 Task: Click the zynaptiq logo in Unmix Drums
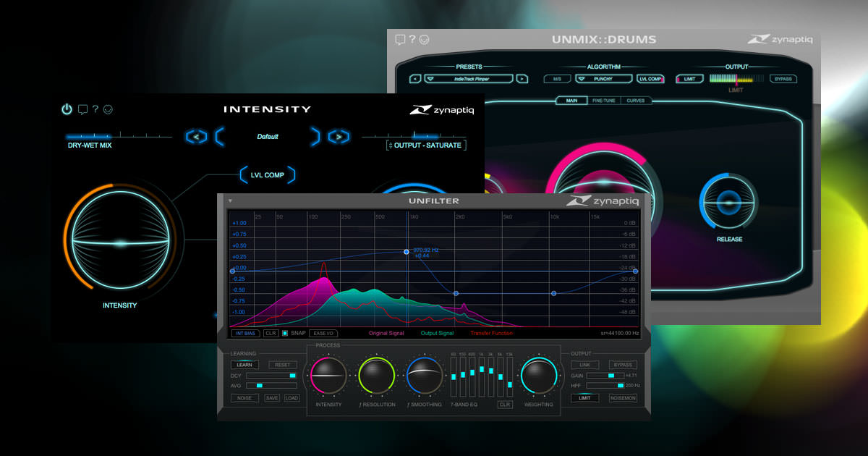pyautogui.click(x=779, y=40)
